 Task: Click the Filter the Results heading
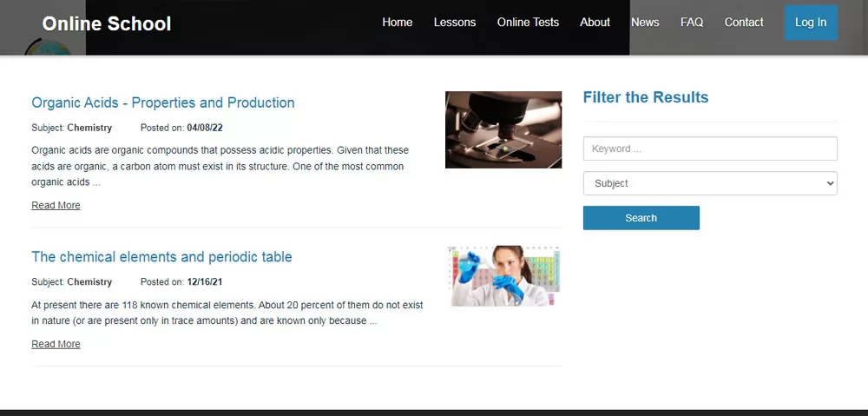coord(646,97)
